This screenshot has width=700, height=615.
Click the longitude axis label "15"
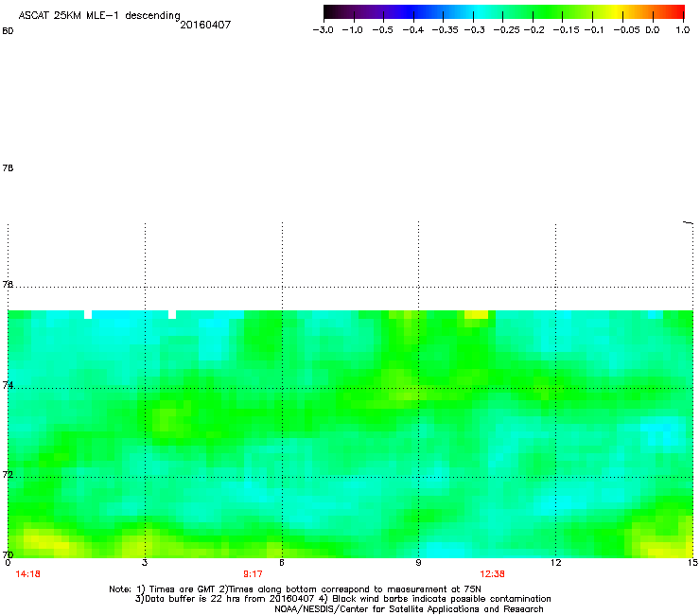(x=692, y=563)
